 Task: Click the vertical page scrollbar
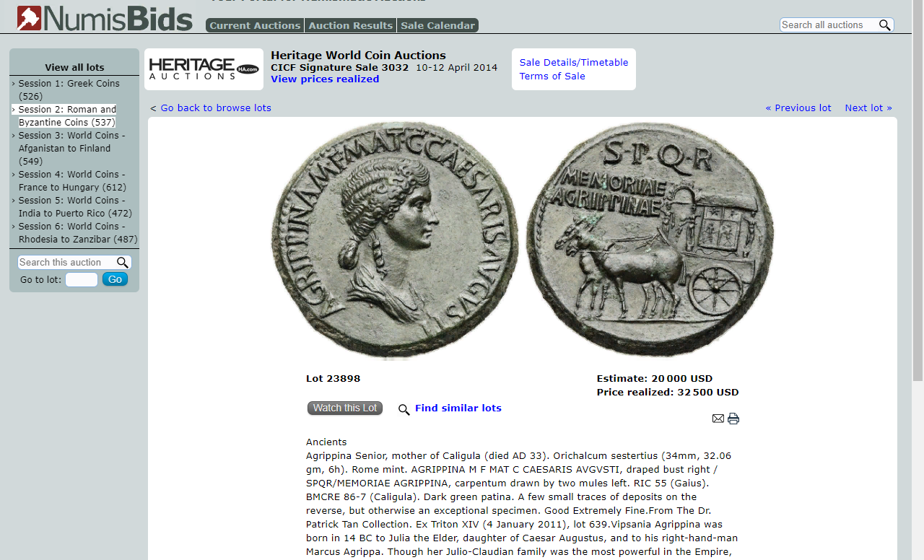coord(918,280)
